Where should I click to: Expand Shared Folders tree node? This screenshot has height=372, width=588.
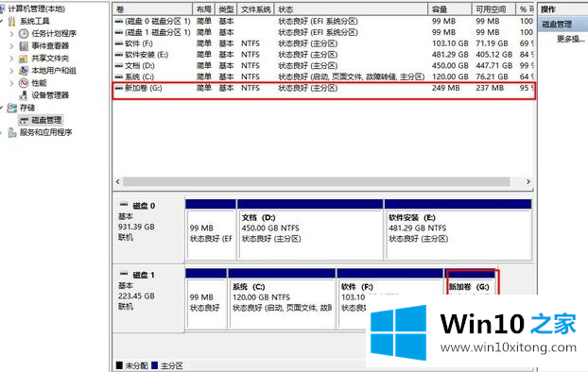pos(11,59)
